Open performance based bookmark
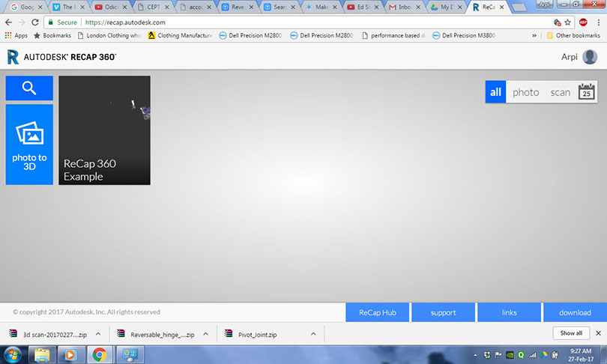This screenshot has height=364, width=607. click(x=393, y=36)
